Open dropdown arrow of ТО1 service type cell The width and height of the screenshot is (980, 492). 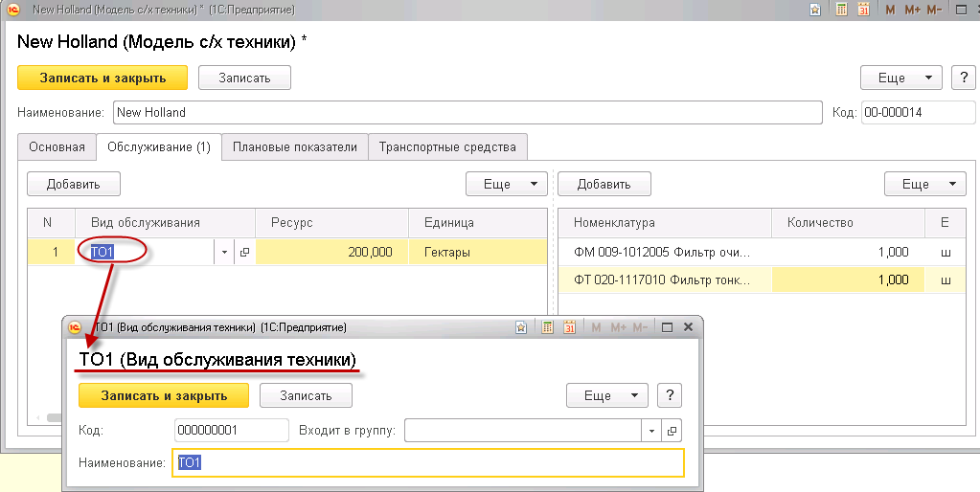[225, 253]
